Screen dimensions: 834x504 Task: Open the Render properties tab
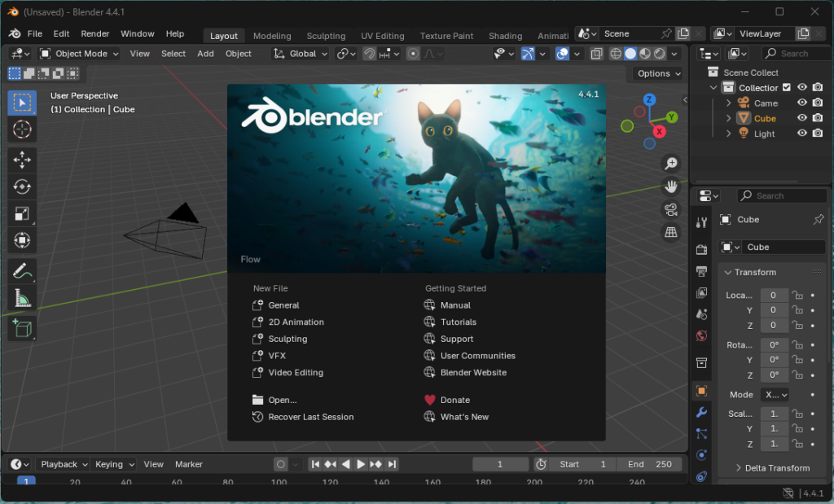[x=701, y=249]
